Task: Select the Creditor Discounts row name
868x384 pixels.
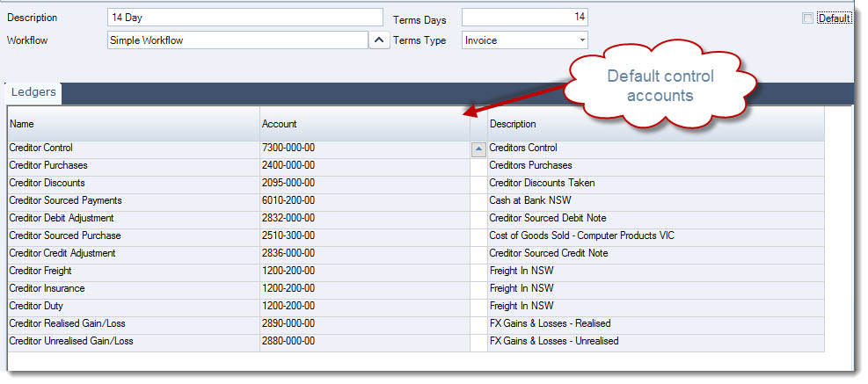Action: point(47,183)
